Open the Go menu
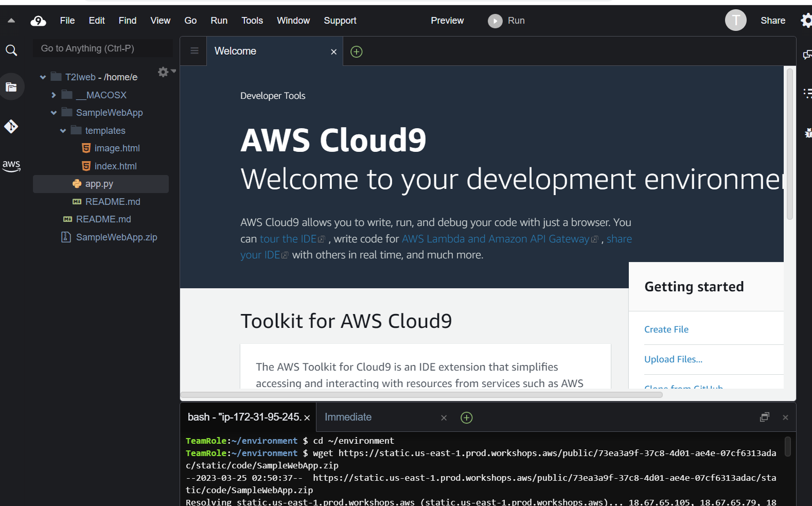812x506 pixels. pyautogui.click(x=190, y=21)
